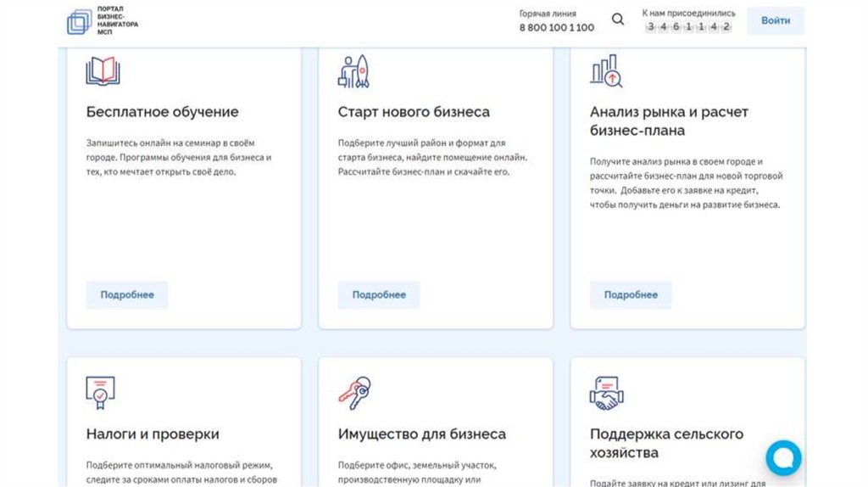Open the Имущество для бизнеса heading

click(422, 434)
